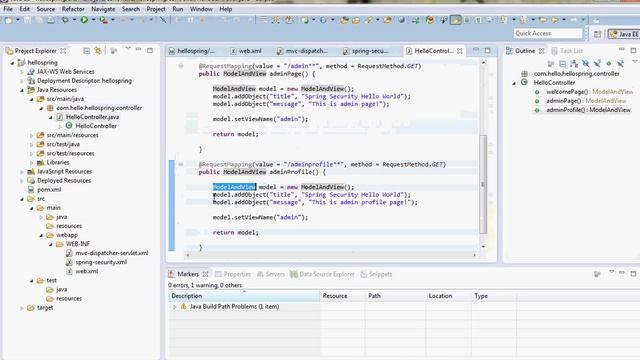Click the editor scrollbar down arrow
This screenshot has width=640, height=360.
(x=483, y=247)
